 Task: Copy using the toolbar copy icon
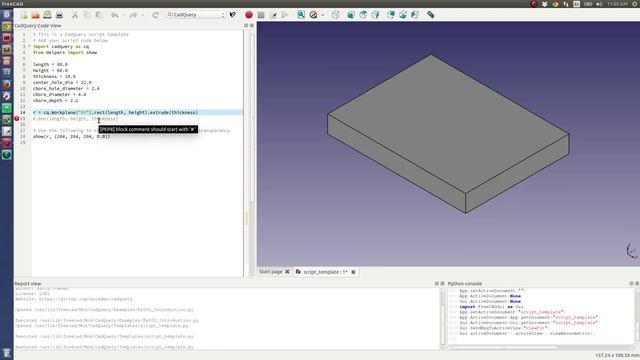tap(87, 15)
